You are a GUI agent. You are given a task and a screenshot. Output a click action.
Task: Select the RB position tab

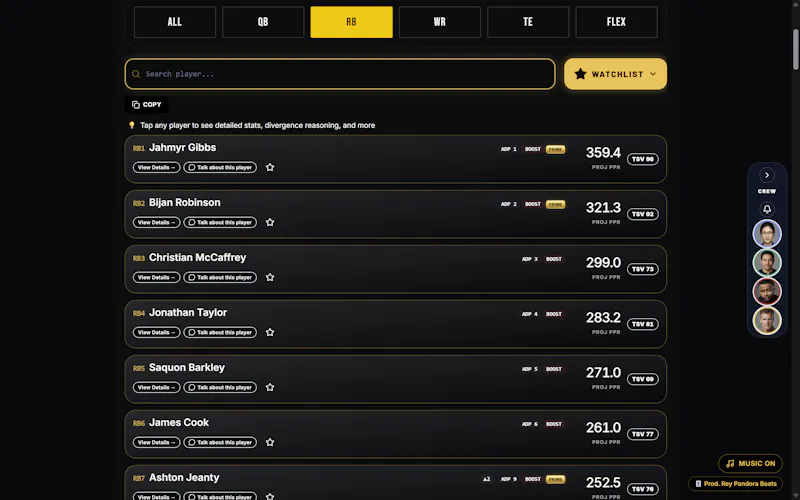(x=352, y=22)
